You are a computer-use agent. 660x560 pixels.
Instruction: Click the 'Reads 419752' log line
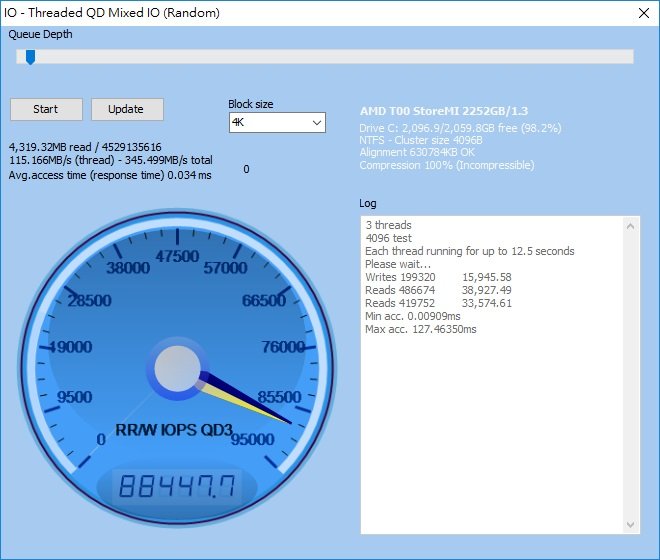point(438,303)
